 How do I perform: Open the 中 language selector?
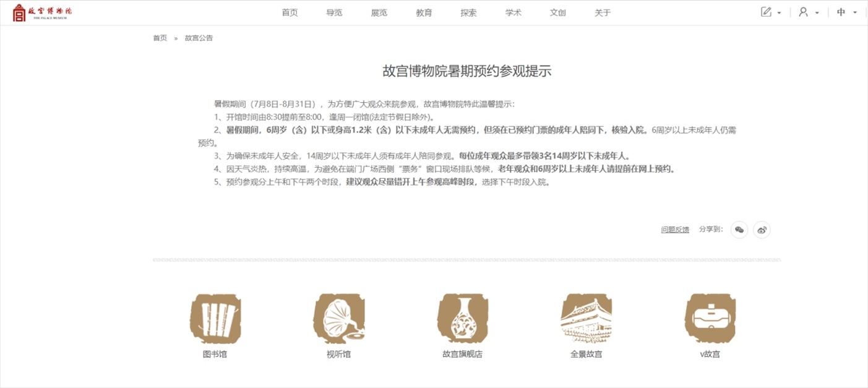tap(846, 12)
